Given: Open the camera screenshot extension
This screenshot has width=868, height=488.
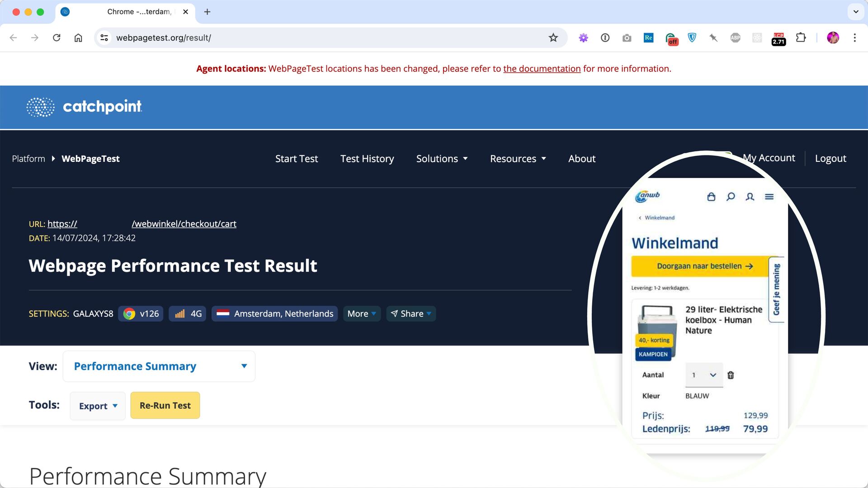Looking at the screenshot, I should point(627,38).
